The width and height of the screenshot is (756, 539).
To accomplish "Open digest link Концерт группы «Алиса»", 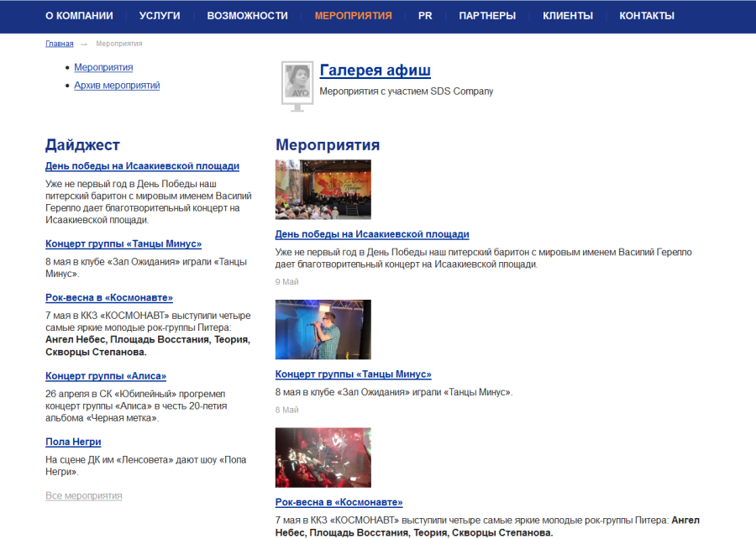I will [x=106, y=376].
